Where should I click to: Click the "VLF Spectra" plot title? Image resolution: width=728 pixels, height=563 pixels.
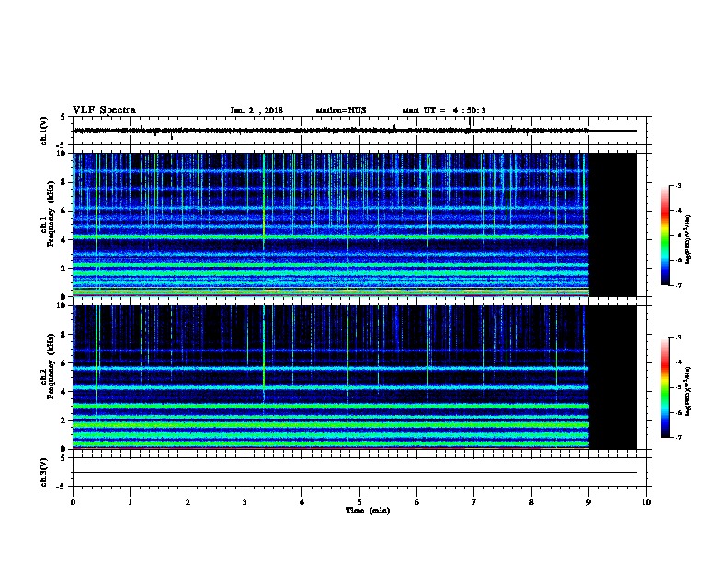coord(104,110)
